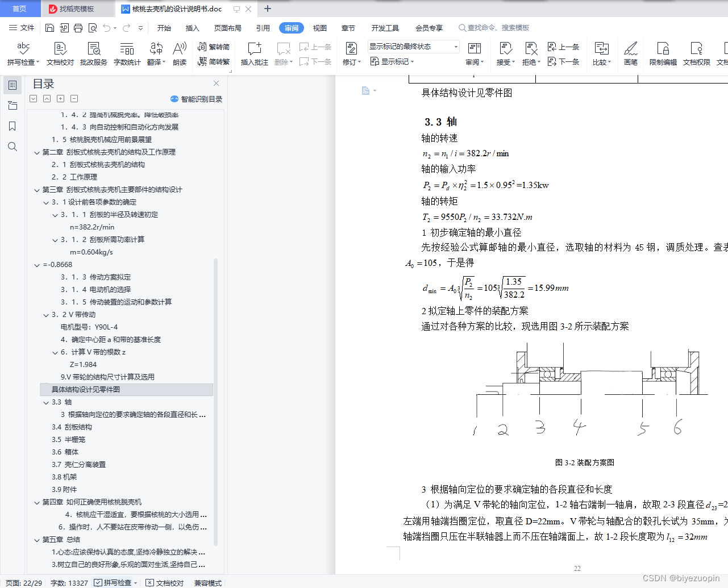Open the 开发工具 ribbon tab

click(x=385, y=28)
